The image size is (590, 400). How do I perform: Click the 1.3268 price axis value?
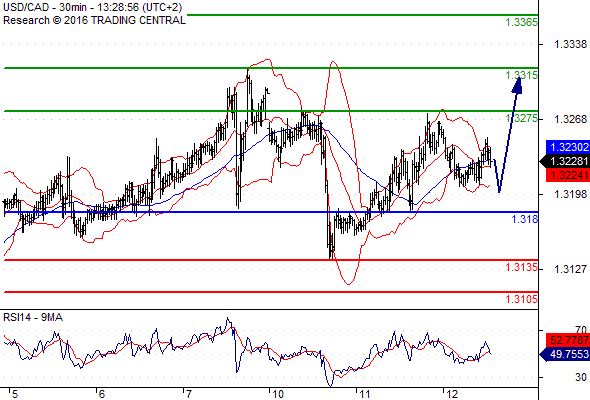click(570, 119)
